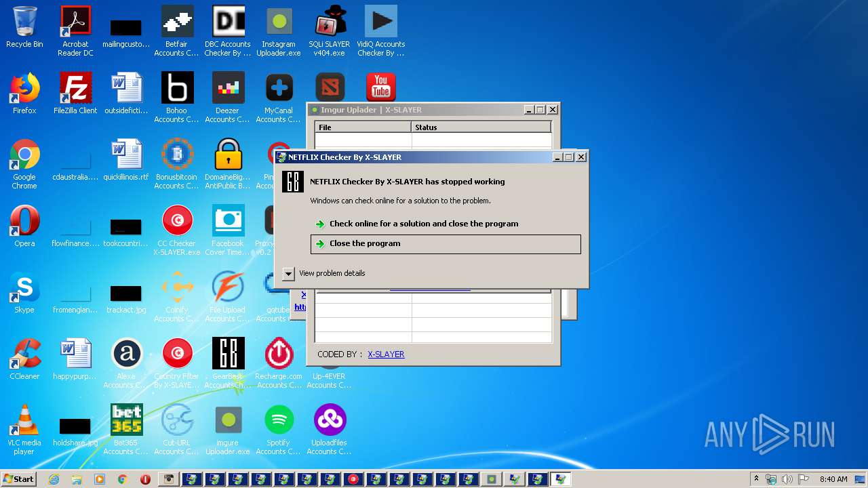
Task: Open the CCleaner desktop shortcut
Action: [x=24, y=359]
